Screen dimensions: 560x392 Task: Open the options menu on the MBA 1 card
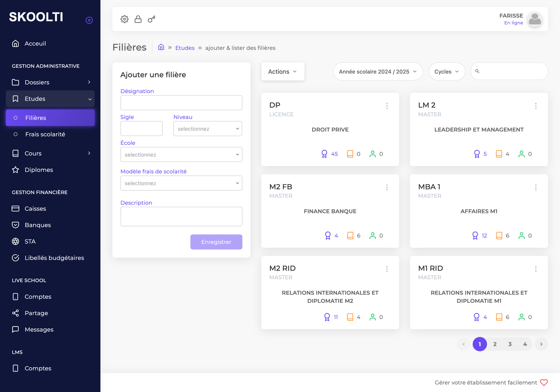click(x=536, y=187)
